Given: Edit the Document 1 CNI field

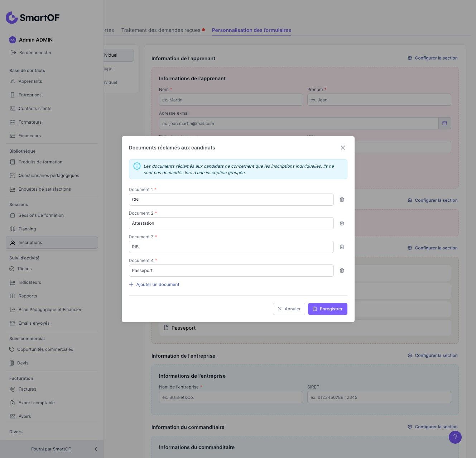Looking at the screenshot, I should 231,200.
